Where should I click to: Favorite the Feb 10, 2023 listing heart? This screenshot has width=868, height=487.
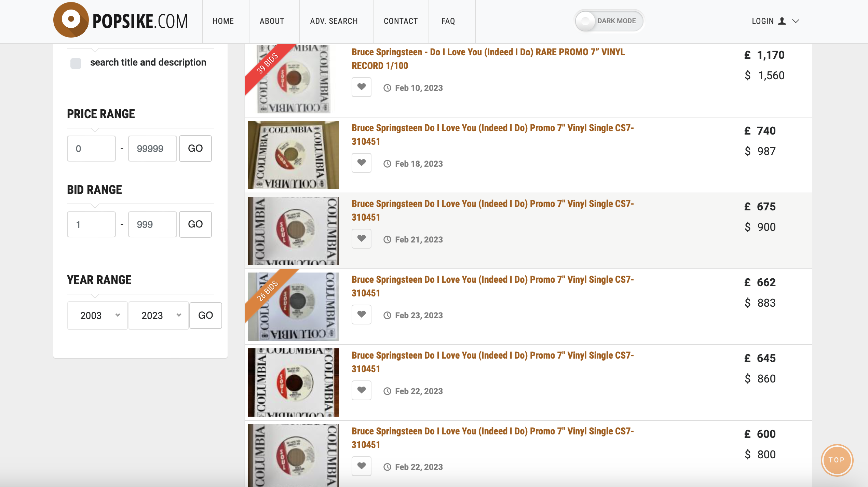(362, 87)
